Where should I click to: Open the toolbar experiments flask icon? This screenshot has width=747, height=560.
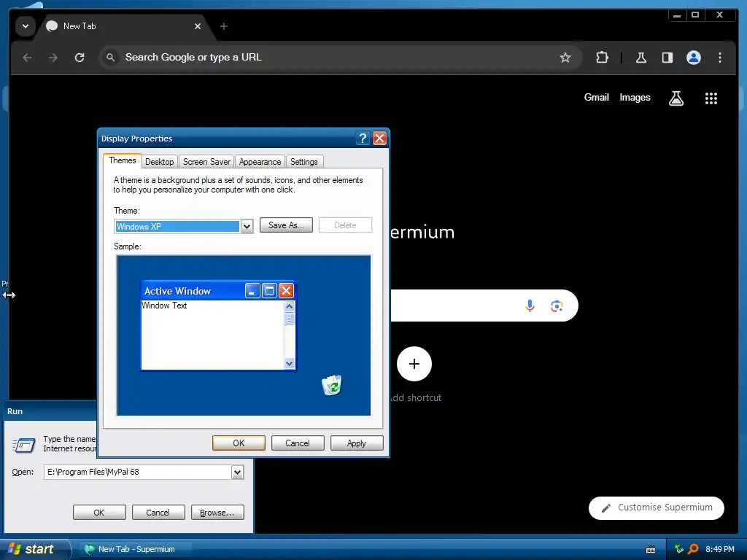pos(641,58)
